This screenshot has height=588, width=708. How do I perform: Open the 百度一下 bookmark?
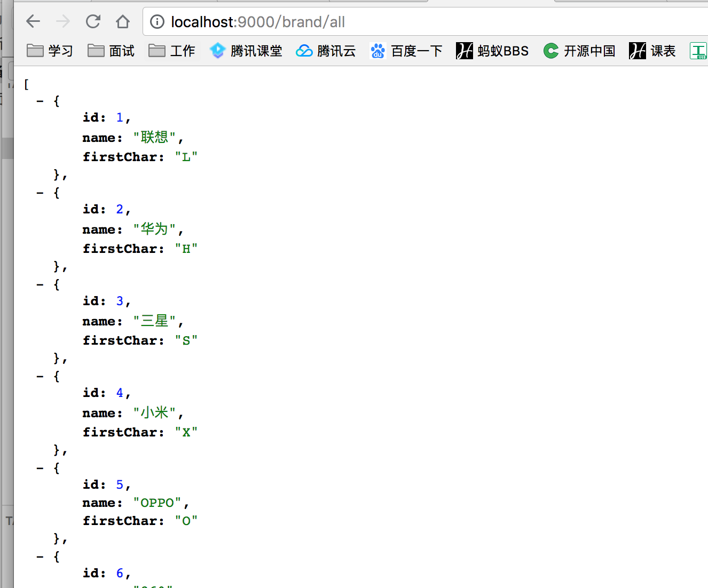(407, 51)
